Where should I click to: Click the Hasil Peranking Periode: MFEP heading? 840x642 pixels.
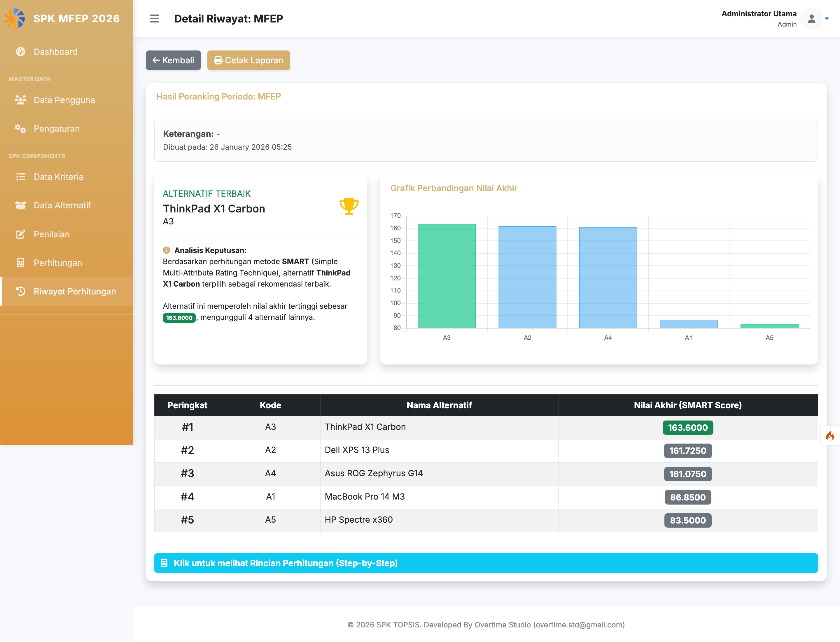[218, 97]
